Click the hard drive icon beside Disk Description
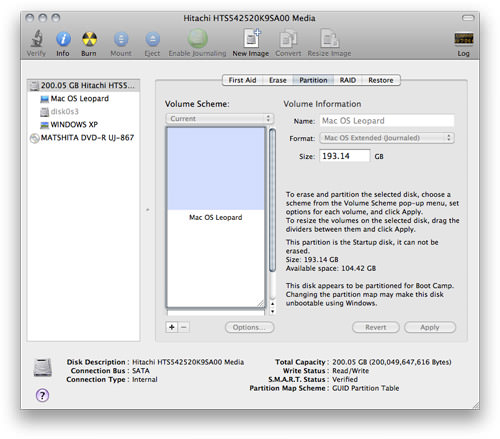The image size is (500, 439). pos(43,368)
